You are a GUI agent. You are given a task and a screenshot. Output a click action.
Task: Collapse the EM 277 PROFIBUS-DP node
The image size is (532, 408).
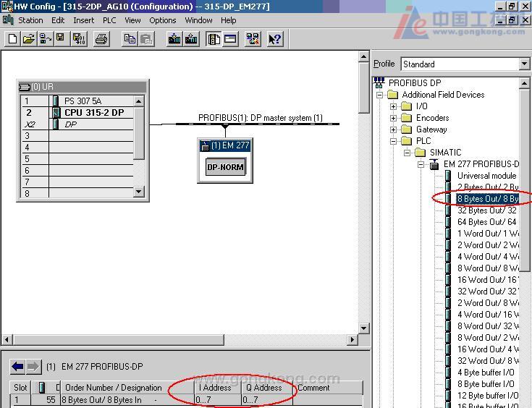421,164
